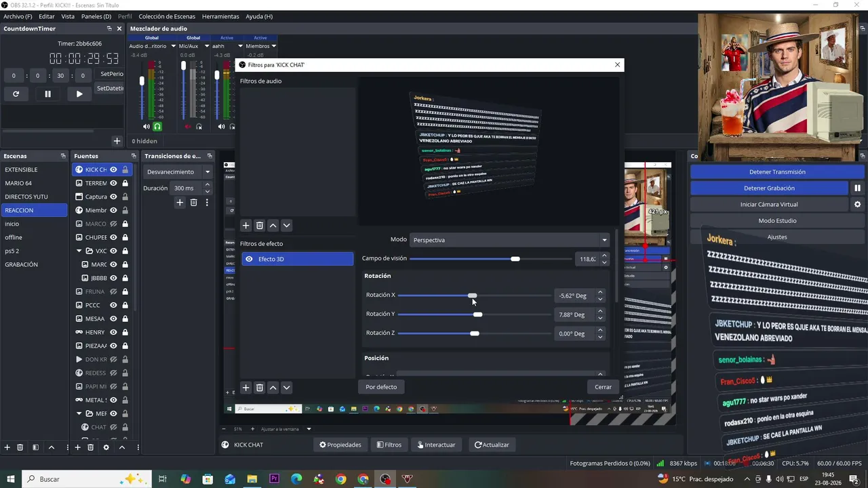Viewport: 868px width, 488px height.
Task: Move effect filter up in list
Action: pos(273,388)
